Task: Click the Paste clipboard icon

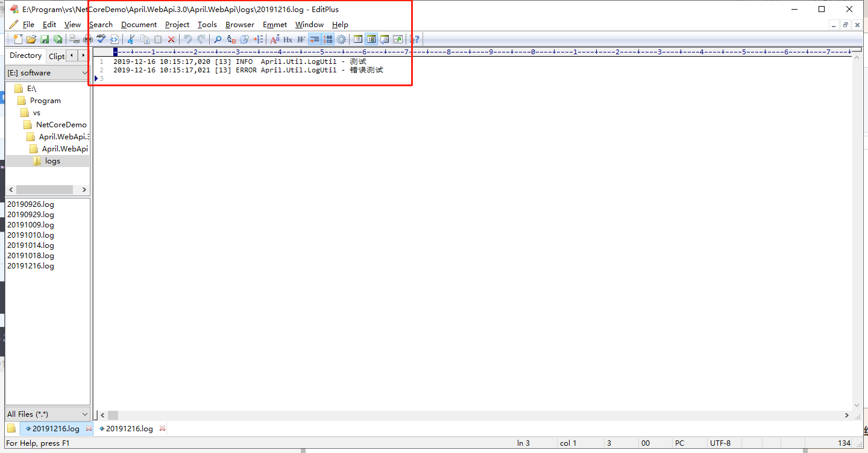Action: [158, 39]
